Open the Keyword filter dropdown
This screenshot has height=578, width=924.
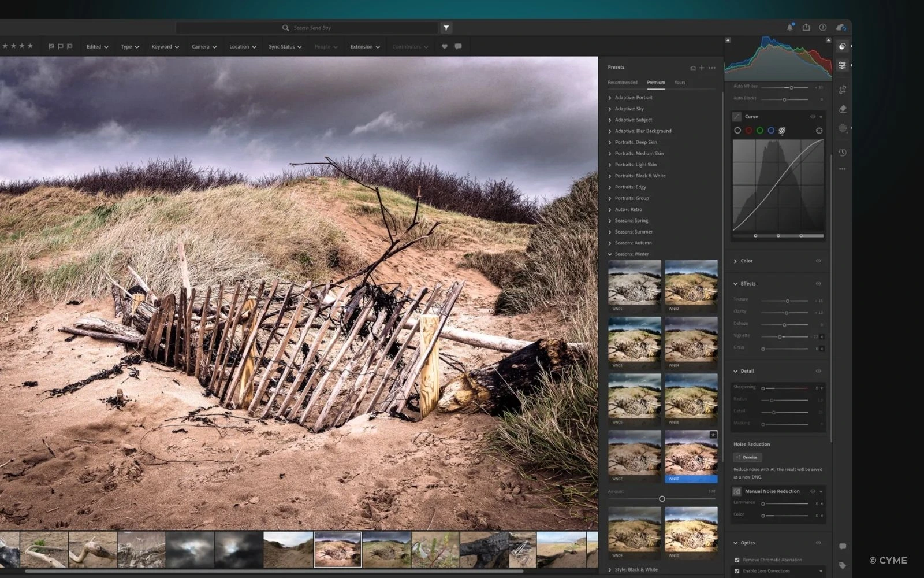tap(165, 47)
